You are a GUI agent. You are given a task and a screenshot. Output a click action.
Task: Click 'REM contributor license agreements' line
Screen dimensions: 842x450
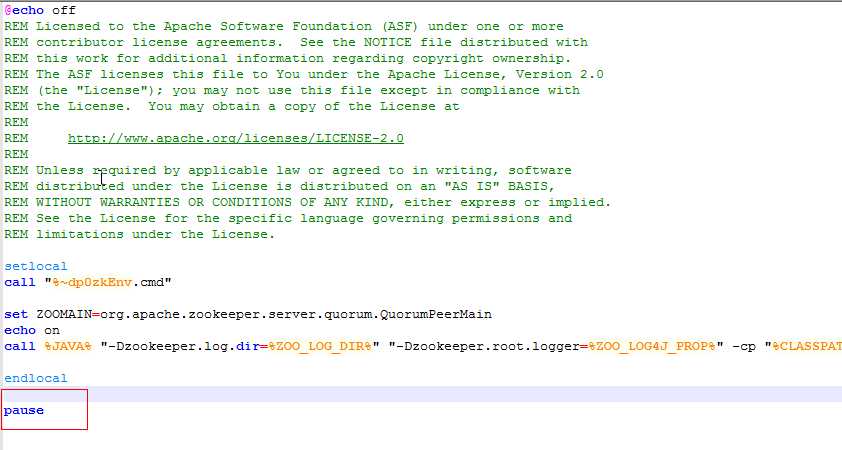point(296,42)
